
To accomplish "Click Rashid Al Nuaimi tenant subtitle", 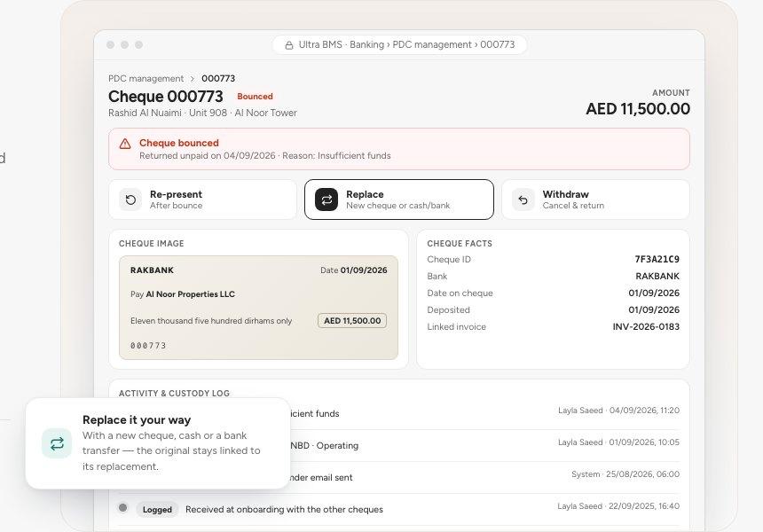I will point(202,113).
